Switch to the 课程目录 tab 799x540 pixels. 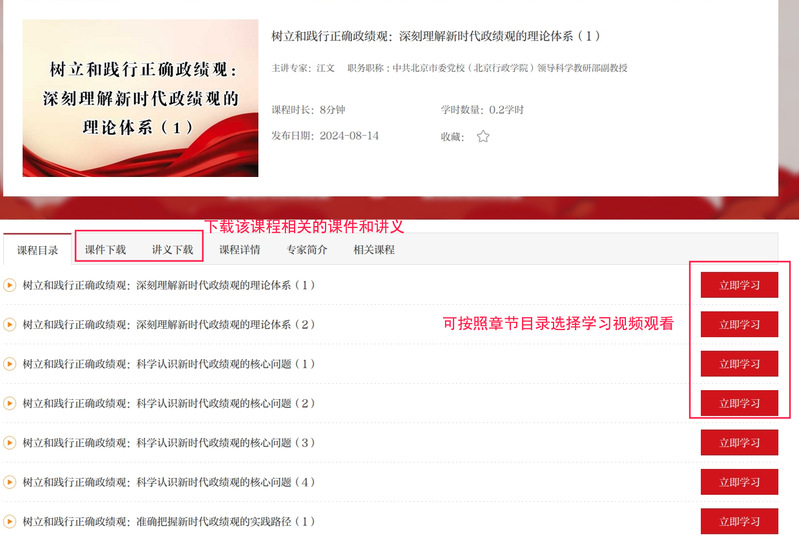[38, 250]
